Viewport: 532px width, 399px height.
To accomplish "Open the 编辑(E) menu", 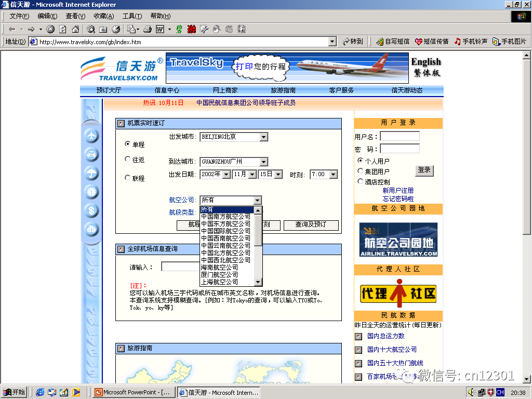I will (47, 16).
